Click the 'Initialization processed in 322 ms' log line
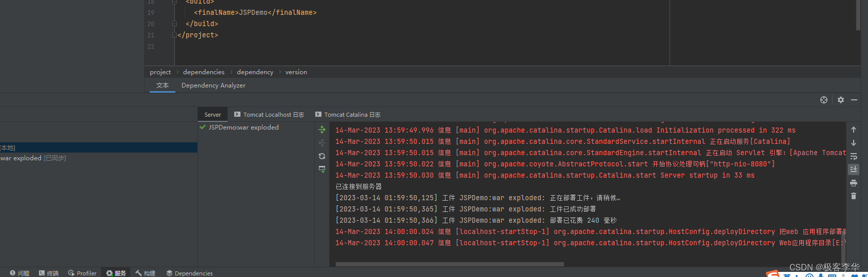 point(566,130)
